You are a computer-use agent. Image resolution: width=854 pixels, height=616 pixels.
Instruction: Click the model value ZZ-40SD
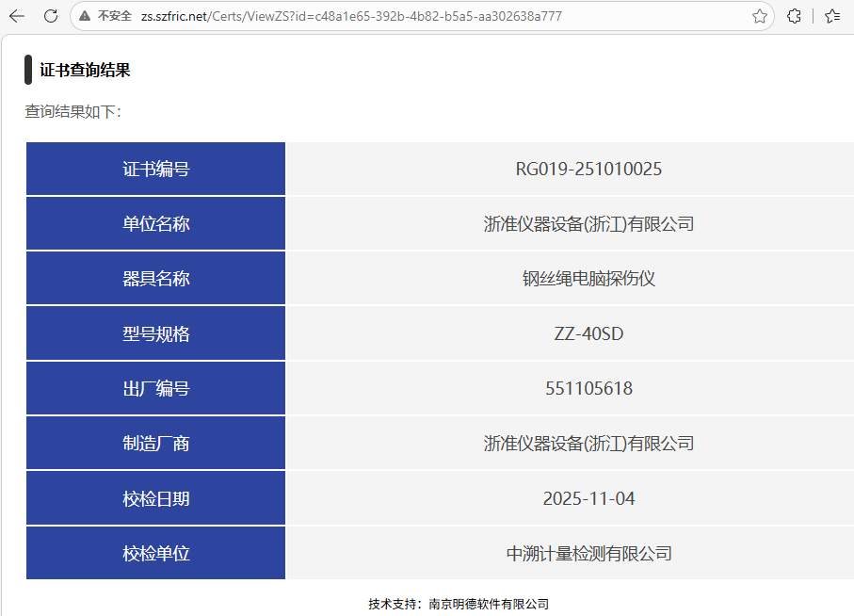click(x=588, y=333)
